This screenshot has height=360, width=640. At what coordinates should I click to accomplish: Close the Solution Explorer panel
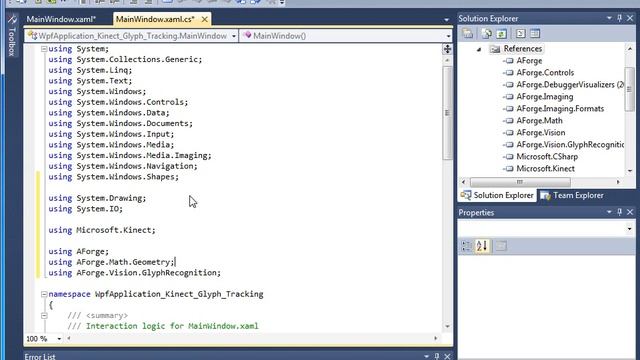tap(630, 18)
